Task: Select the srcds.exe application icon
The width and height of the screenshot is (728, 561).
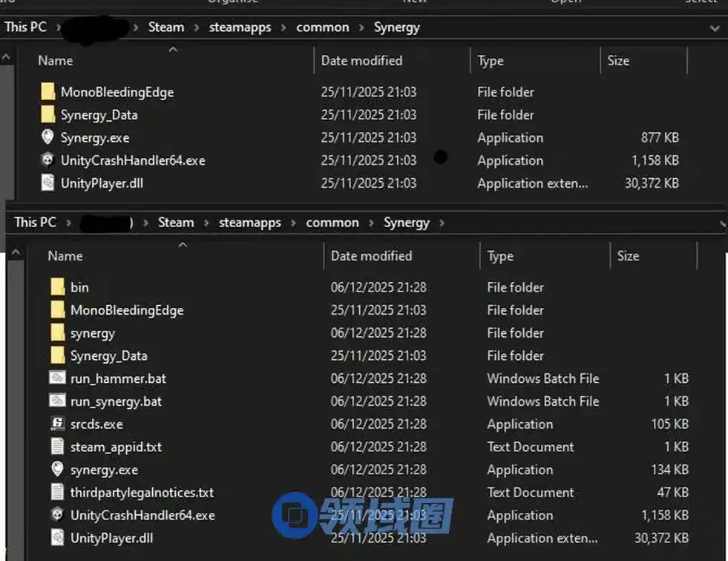Action: [x=58, y=424]
